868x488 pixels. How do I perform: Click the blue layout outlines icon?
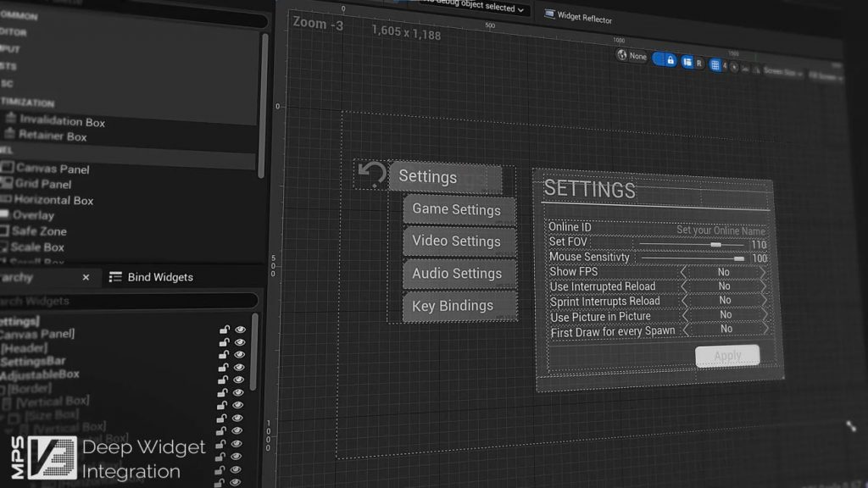coord(687,62)
